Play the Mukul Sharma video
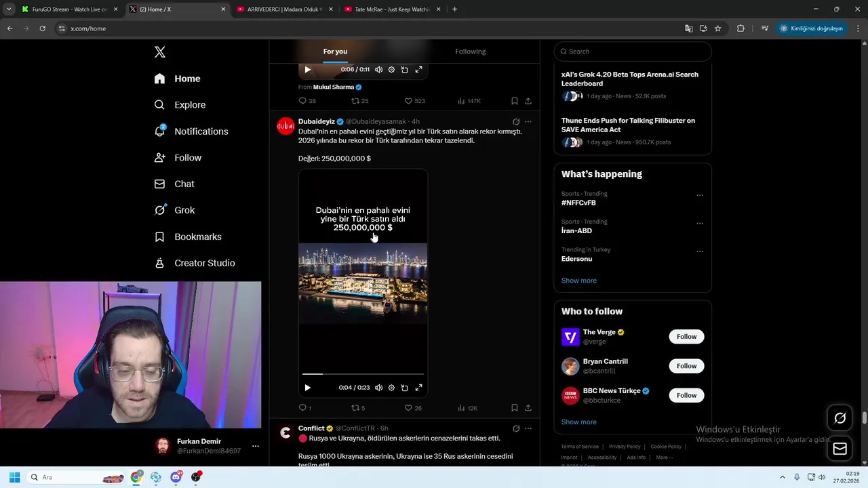Image resolution: width=868 pixels, height=488 pixels. pos(307,70)
